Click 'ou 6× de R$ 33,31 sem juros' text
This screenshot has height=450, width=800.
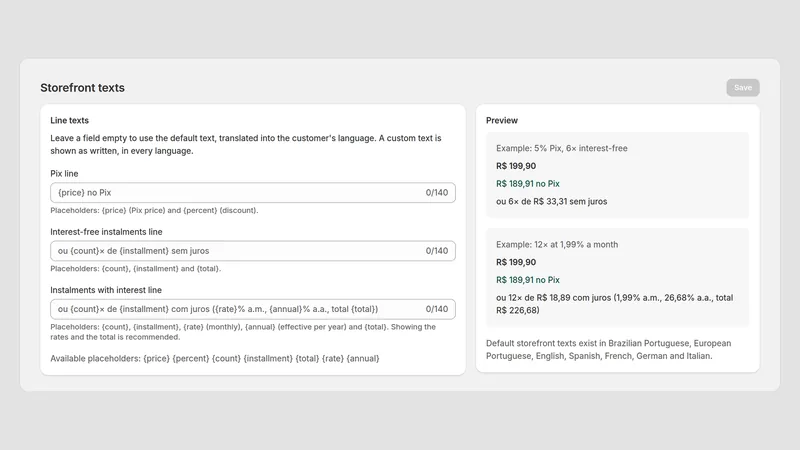(552, 202)
